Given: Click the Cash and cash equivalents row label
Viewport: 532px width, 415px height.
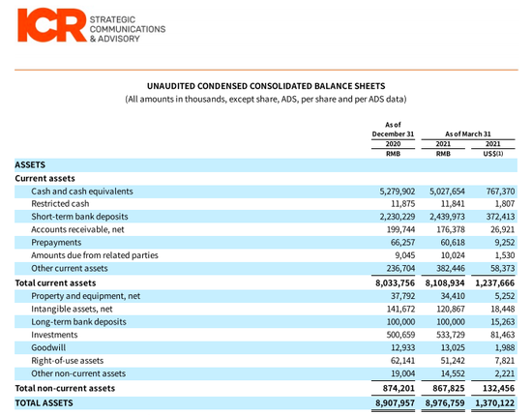Looking at the screenshot, I should click(82, 192).
